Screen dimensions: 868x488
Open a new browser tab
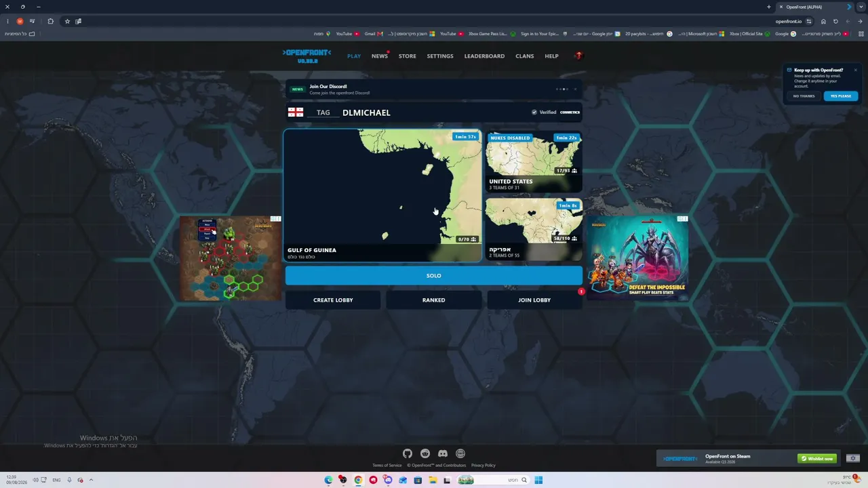pyautogui.click(x=768, y=7)
